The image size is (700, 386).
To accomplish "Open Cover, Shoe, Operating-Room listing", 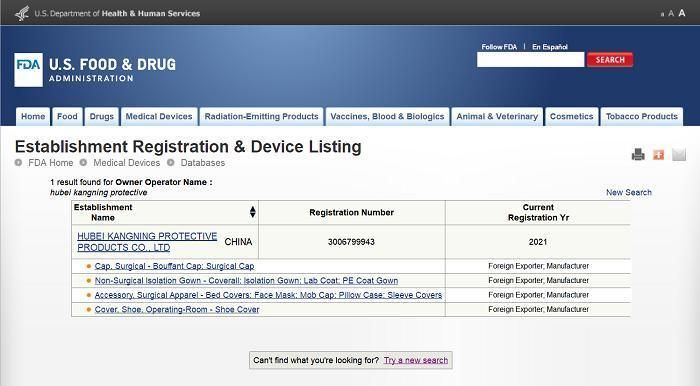I will pyautogui.click(x=177, y=309).
